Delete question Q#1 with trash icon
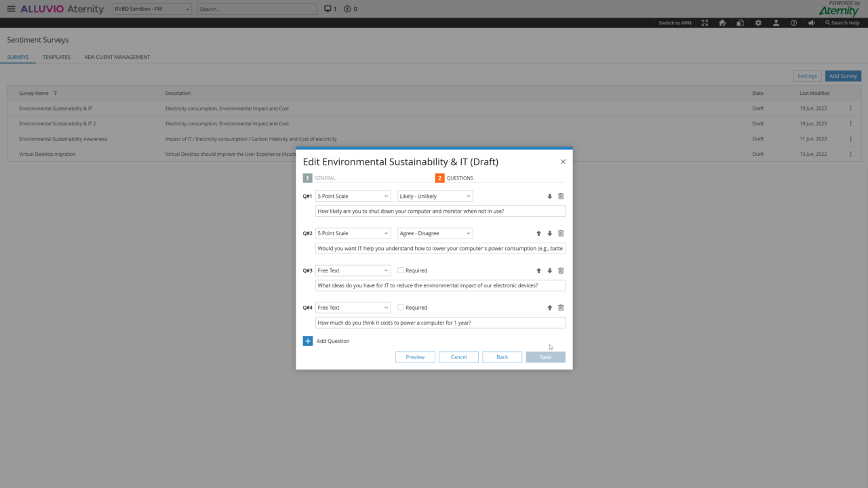Screen dimensions: 868x488 pos(560,196)
